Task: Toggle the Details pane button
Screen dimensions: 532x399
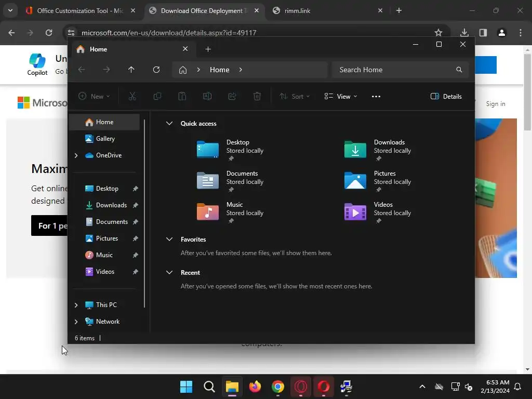Action: click(446, 96)
